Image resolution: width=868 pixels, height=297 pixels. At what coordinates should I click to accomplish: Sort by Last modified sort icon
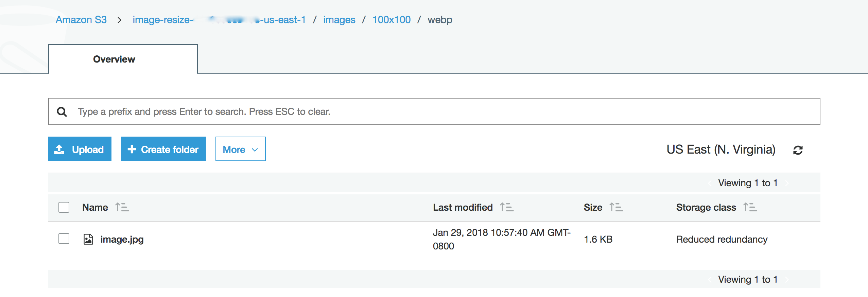(506, 207)
